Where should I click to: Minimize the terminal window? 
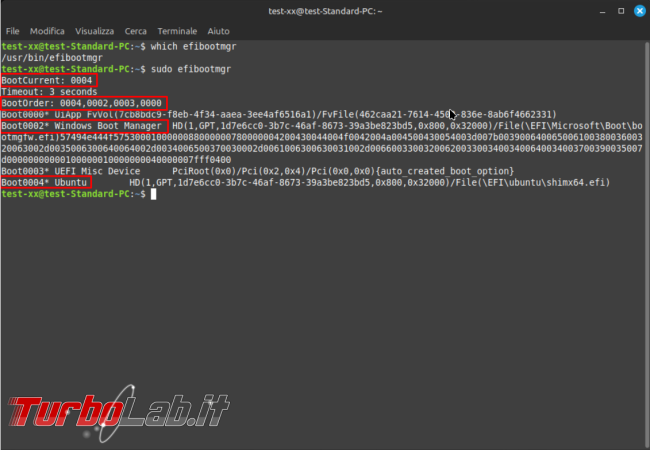[602, 11]
